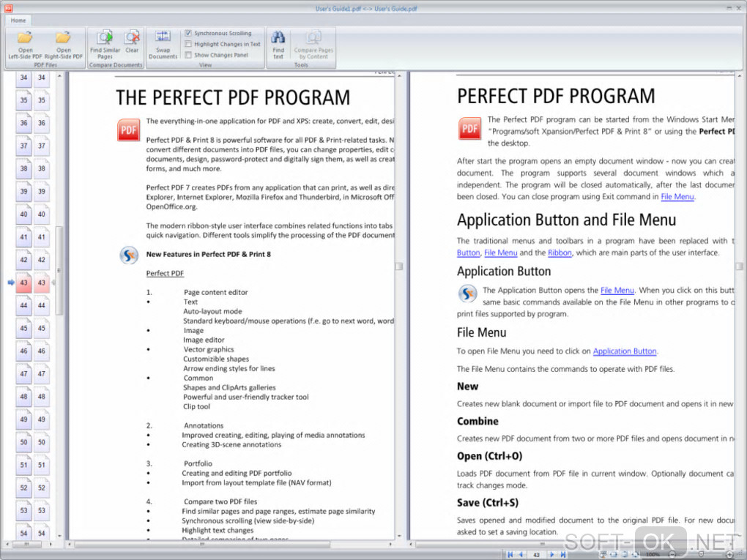Screen dimensions: 747x560
Task: Click the application icon in title bar
Action: (8, 8)
